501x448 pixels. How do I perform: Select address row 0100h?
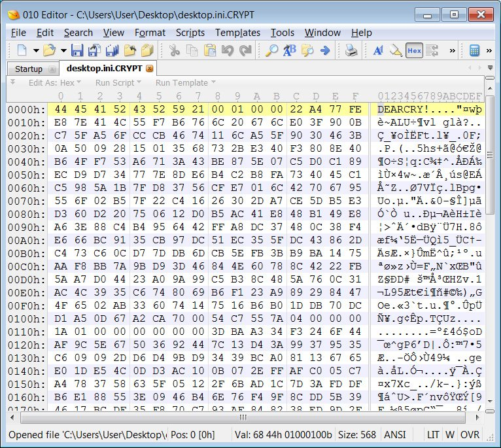tap(27, 319)
